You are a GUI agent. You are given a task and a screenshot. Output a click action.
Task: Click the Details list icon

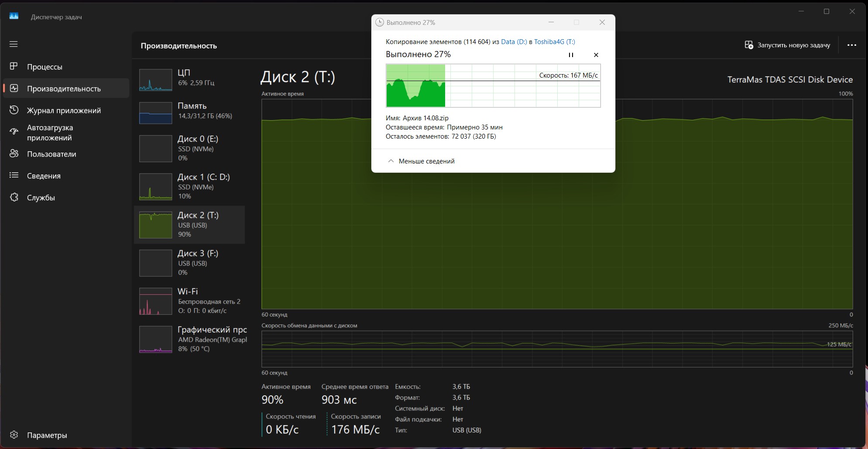[x=14, y=175]
